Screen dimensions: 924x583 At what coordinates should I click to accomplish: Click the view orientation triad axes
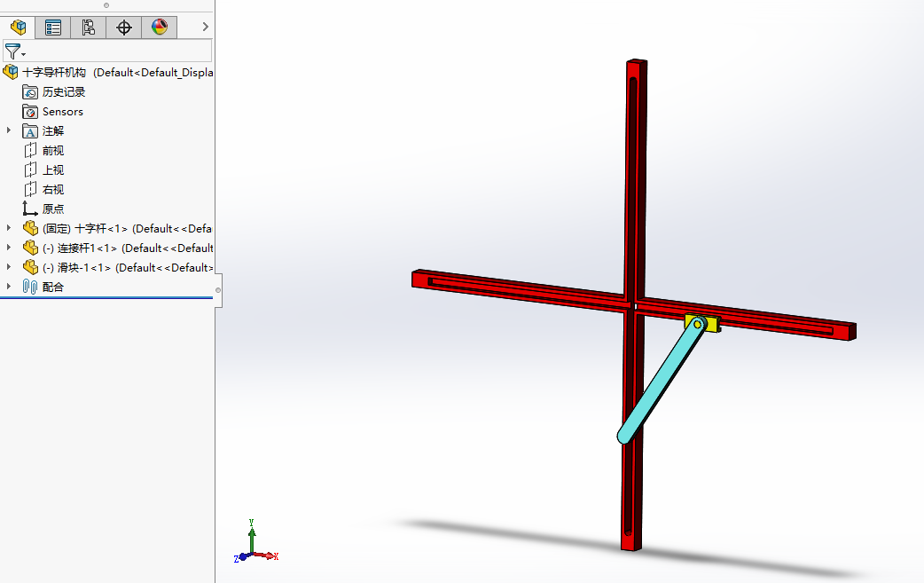(255, 541)
